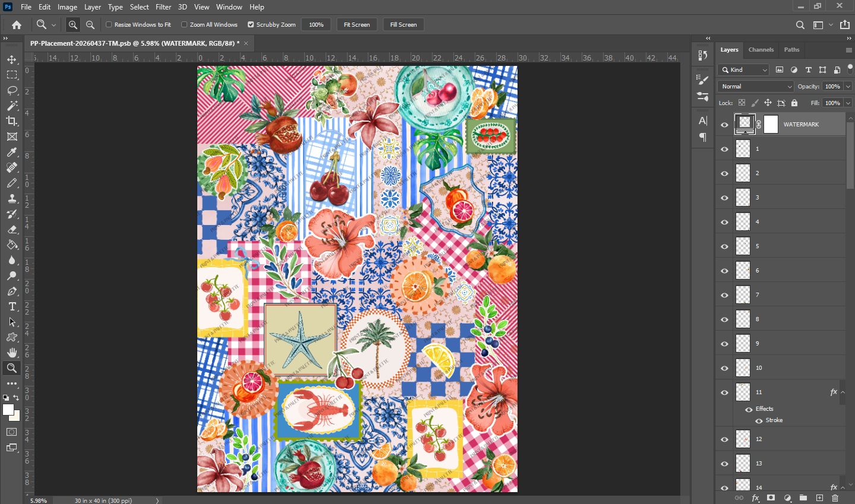Select the Clone Stamp tool

[12, 198]
